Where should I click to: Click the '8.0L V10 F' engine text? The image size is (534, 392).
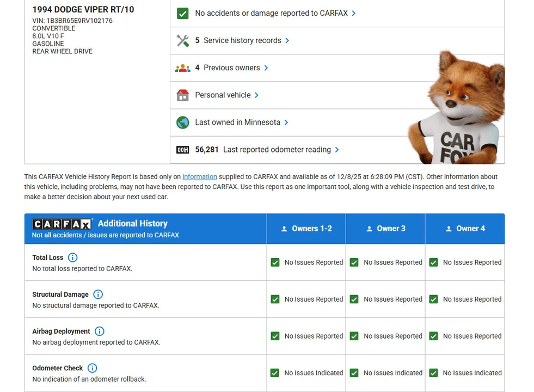[48, 36]
